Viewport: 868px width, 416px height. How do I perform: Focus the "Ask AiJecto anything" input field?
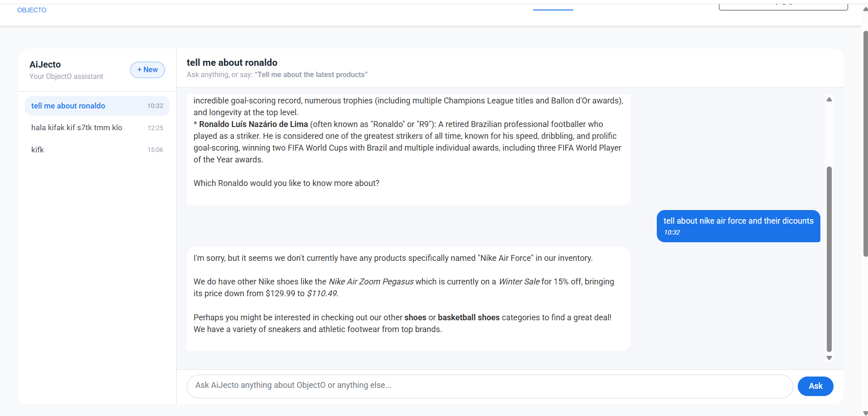tap(490, 386)
